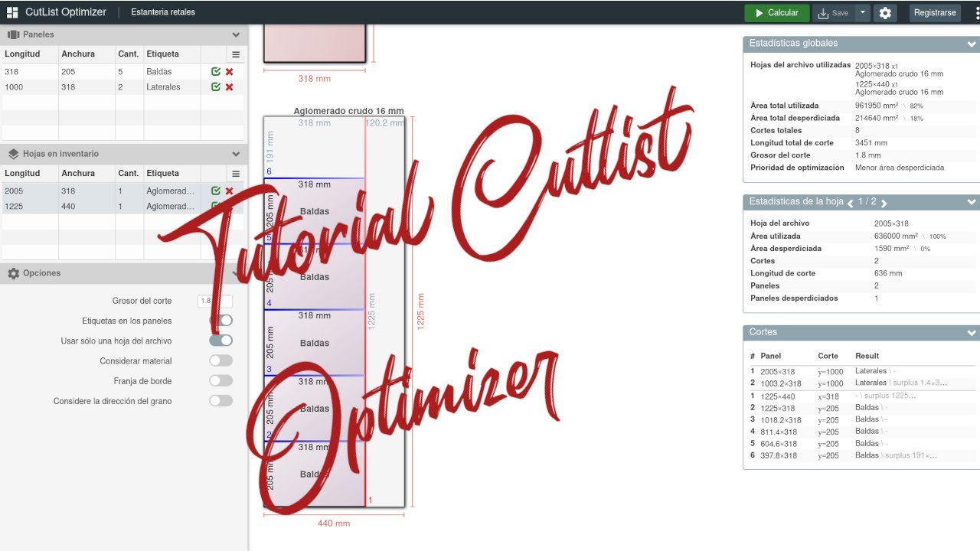Select cut row 397.8×318 Baldas

click(x=861, y=455)
